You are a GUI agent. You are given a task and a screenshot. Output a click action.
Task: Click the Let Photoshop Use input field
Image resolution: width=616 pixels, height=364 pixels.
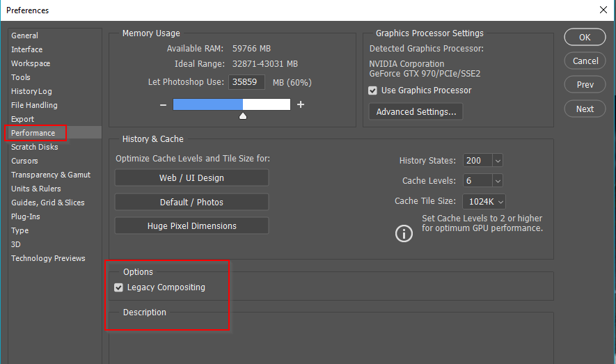coord(246,82)
